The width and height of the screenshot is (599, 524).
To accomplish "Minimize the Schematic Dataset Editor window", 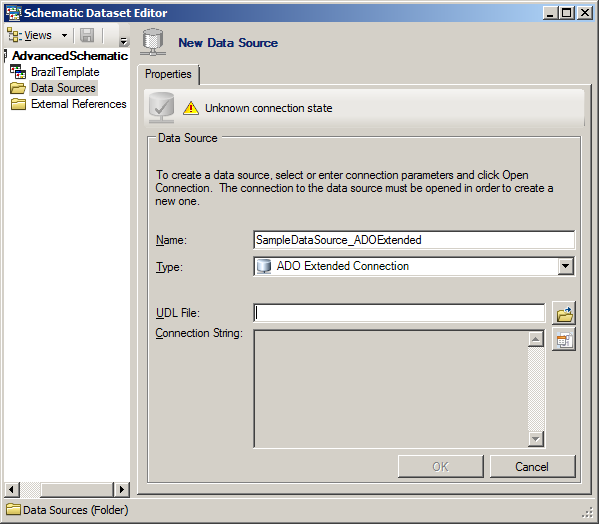I will (x=550, y=13).
